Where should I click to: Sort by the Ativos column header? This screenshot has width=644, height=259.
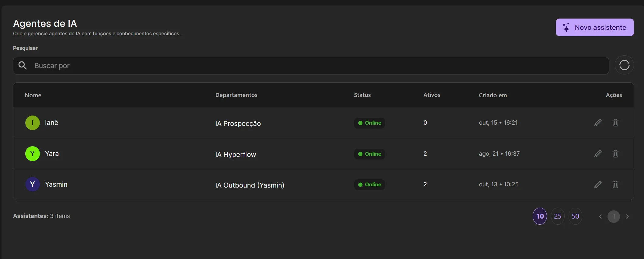click(432, 95)
